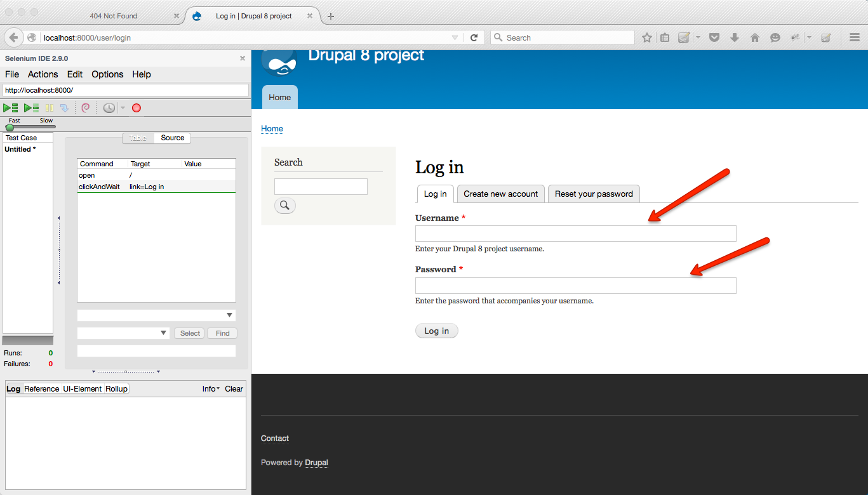
Task: Click the Home tab in Drupal header
Action: click(x=280, y=97)
